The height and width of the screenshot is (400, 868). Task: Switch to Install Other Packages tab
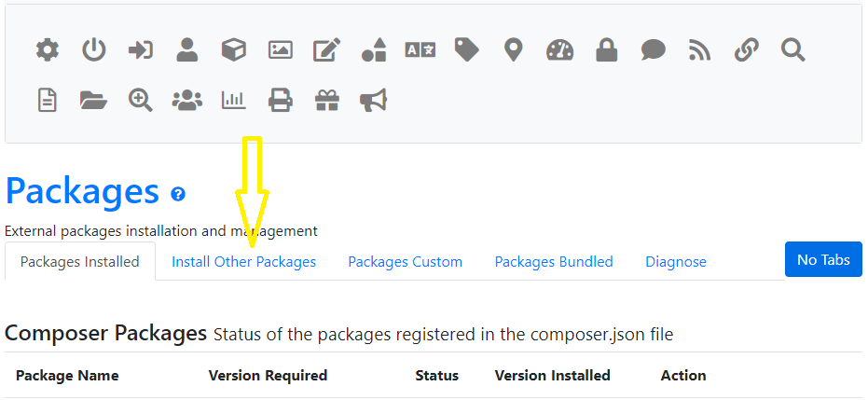pos(243,262)
